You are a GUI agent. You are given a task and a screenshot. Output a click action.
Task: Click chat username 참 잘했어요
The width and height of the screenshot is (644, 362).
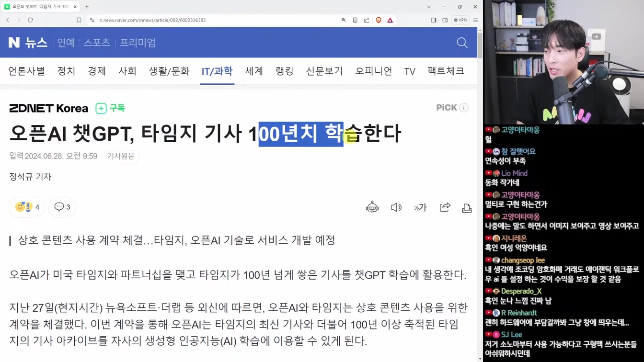518,151
